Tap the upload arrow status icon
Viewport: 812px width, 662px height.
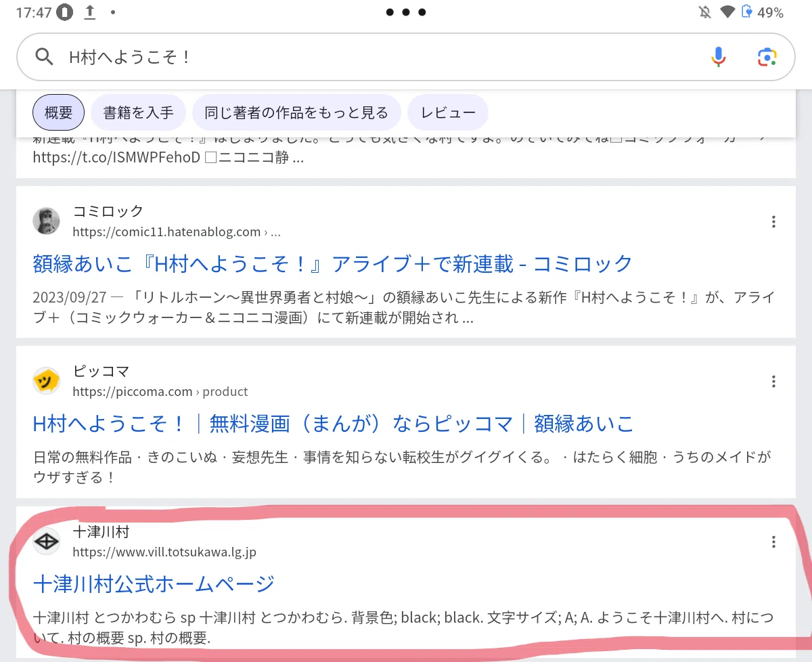(89, 12)
